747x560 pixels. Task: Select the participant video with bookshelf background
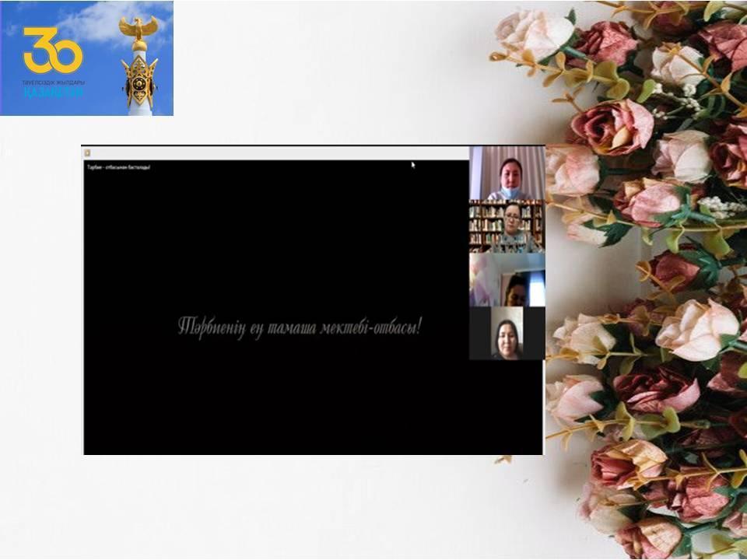[507, 226]
